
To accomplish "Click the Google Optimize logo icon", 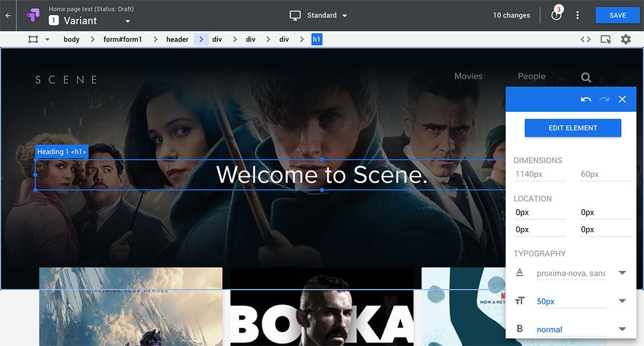I will 33,15.
